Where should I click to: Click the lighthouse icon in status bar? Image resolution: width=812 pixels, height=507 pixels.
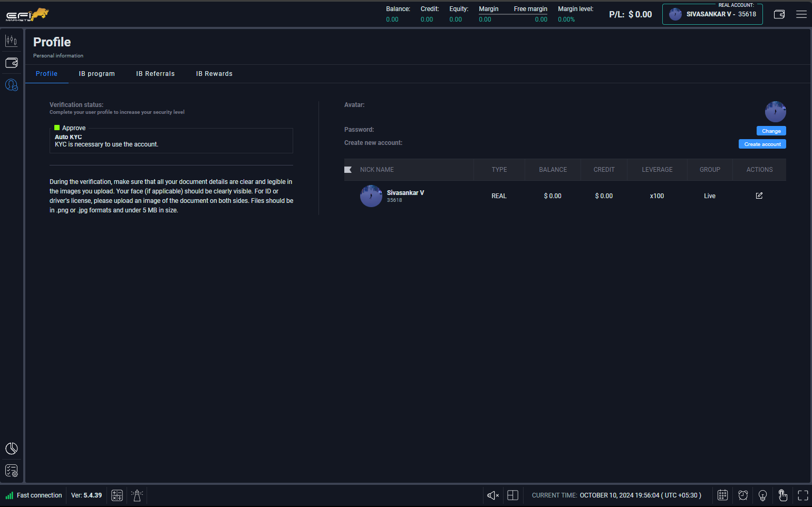pos(137,495)
